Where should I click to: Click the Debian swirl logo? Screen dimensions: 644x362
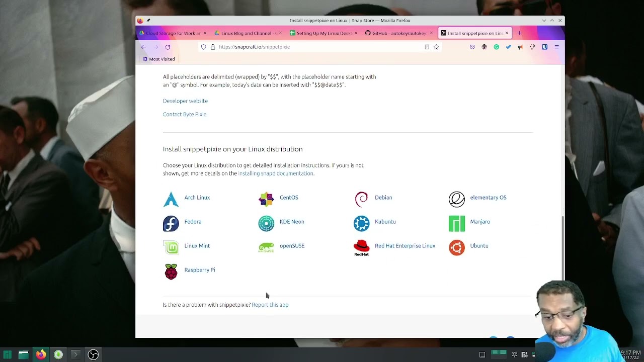tap(361, 200)
